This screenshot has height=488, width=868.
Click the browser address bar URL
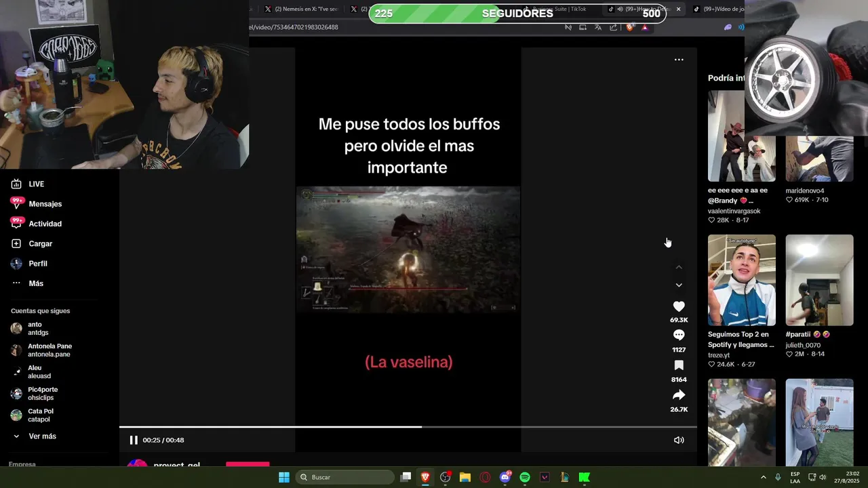click(x=294, y=27)
